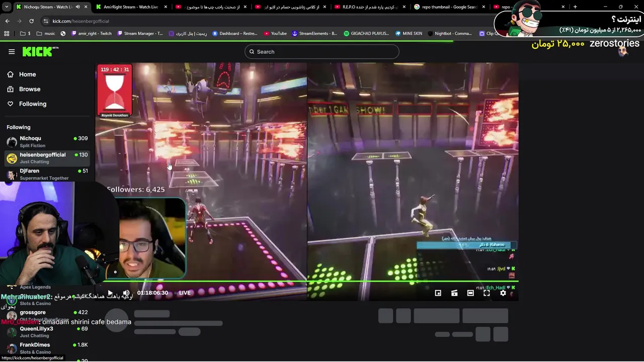Click the Following section heading
644x362 pixels.
click(x=19, y=127)
